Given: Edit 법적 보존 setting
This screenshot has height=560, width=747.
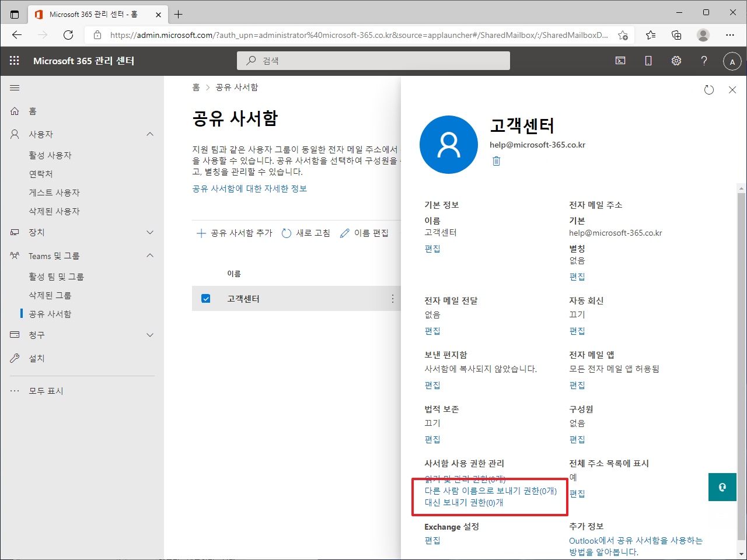Looking at the screenshot, I should (x=432, y=440).
